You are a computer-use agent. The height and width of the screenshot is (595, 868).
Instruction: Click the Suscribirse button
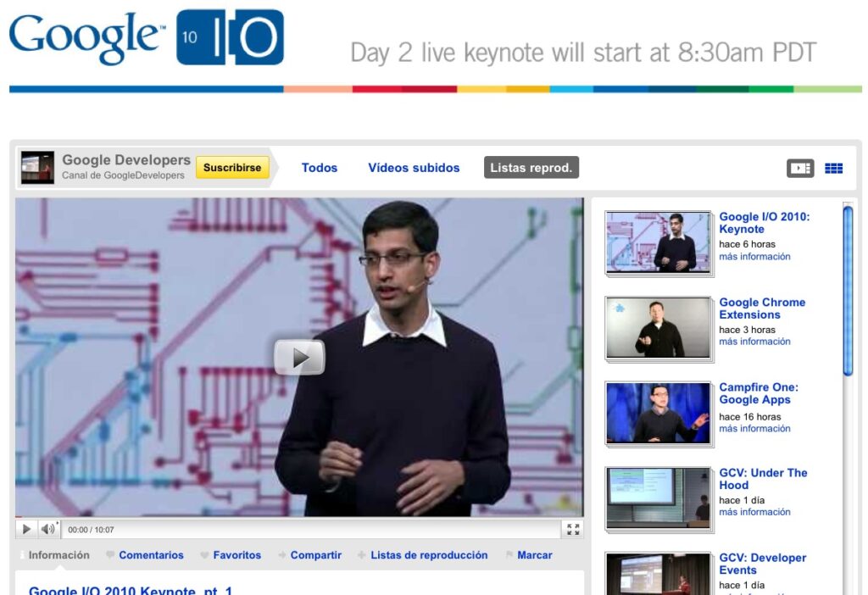pos(232,168)
